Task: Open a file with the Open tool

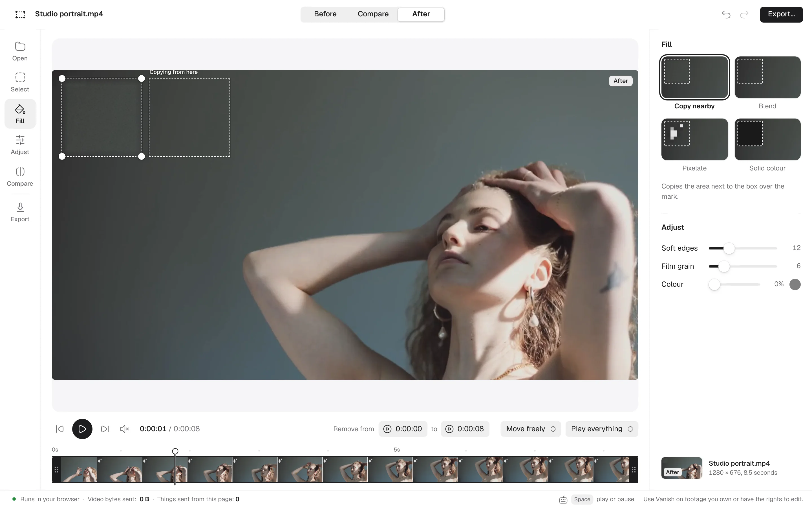Action: [x=20, y=51]
